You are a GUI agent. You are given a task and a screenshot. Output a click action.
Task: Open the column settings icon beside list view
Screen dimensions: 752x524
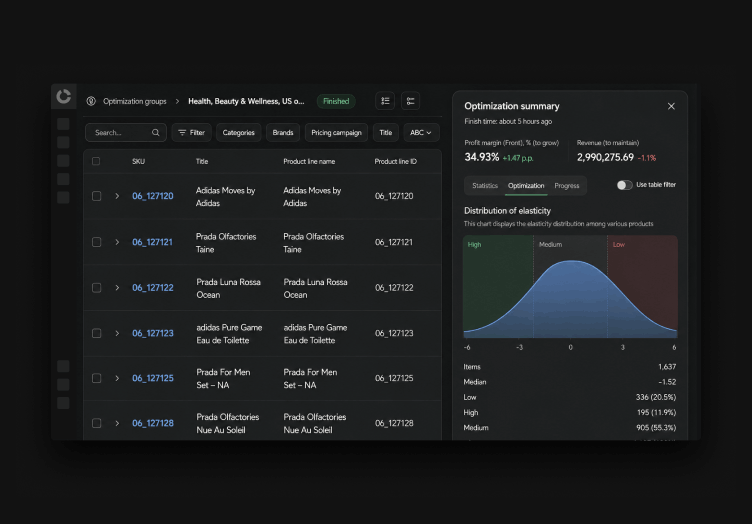tap(411, 101)
